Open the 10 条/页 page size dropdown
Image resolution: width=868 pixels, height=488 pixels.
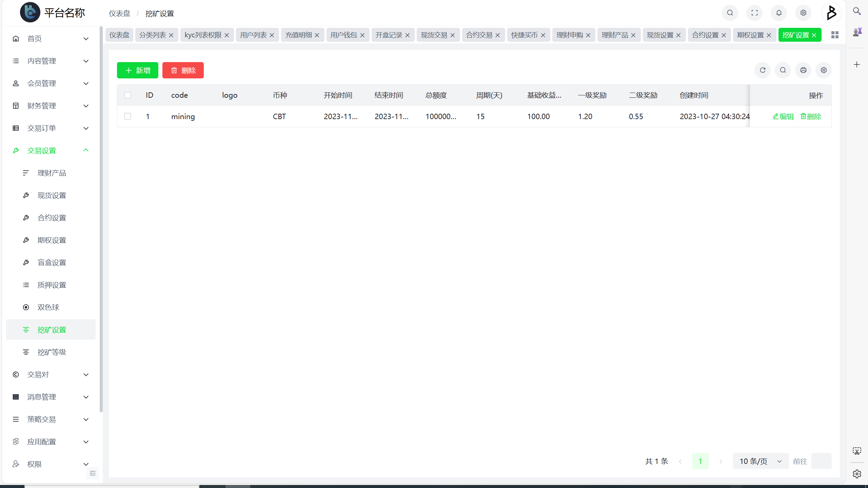760,461
